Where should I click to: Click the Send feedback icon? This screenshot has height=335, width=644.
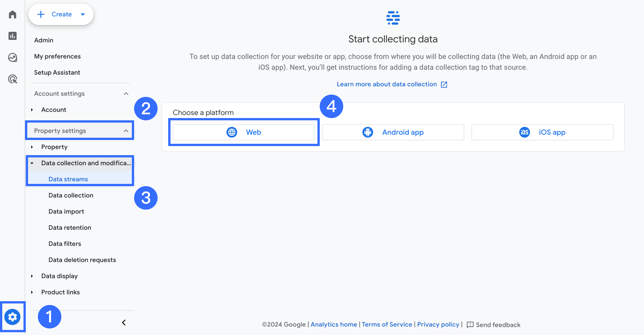click(x=470, y=325)
